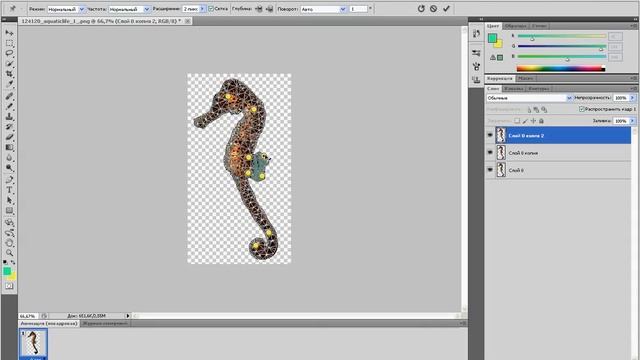Screen dimensions: 640x360
Task: Open the Поворот rotate dropdown
Action: click(x=342, y=9)
